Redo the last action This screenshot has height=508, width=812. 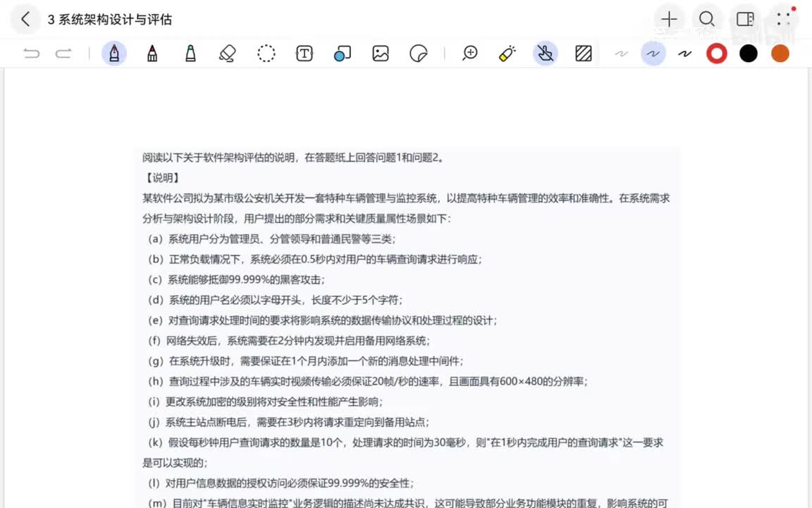point(63,54)
